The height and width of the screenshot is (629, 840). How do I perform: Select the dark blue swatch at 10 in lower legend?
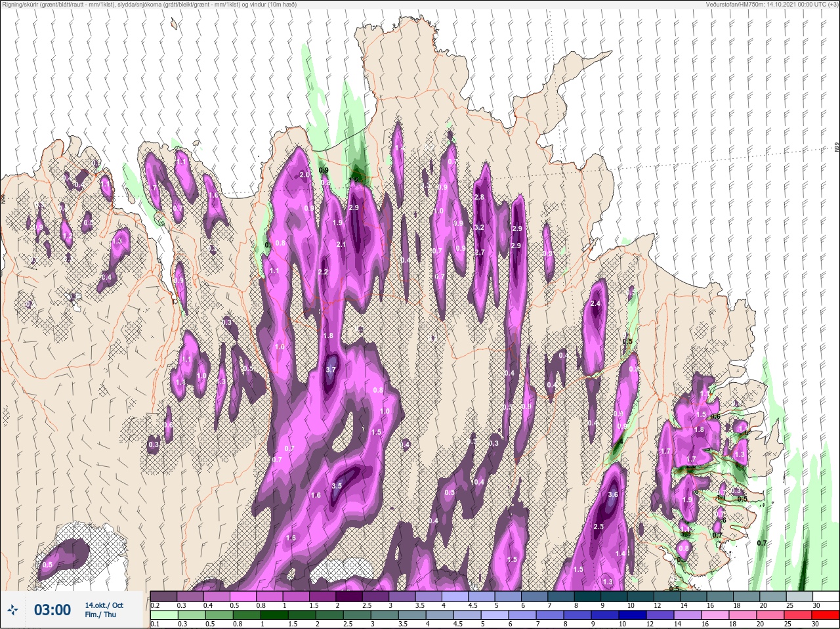[633, 615]
